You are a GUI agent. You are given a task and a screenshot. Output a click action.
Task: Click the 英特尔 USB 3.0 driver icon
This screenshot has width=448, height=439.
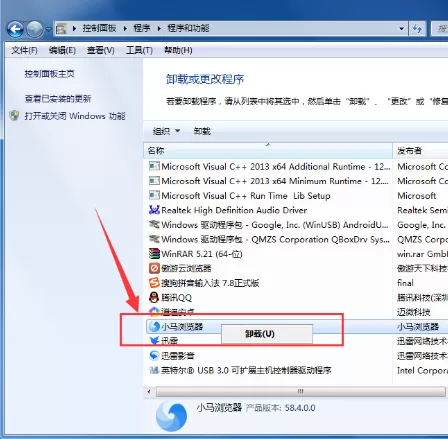pyautogui.click(x=154, y=370)
